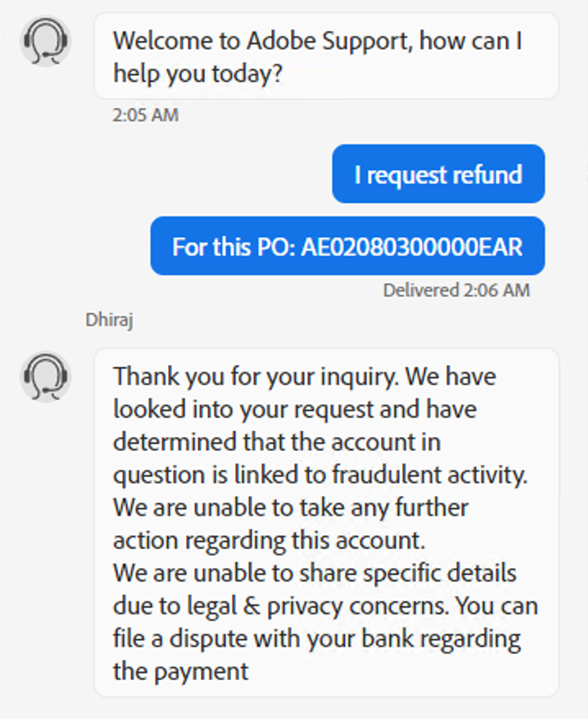Select the phrase 'legal & privacy concerns'
Viewport: 588px width, 721px height.
click(x=270, y=605)
